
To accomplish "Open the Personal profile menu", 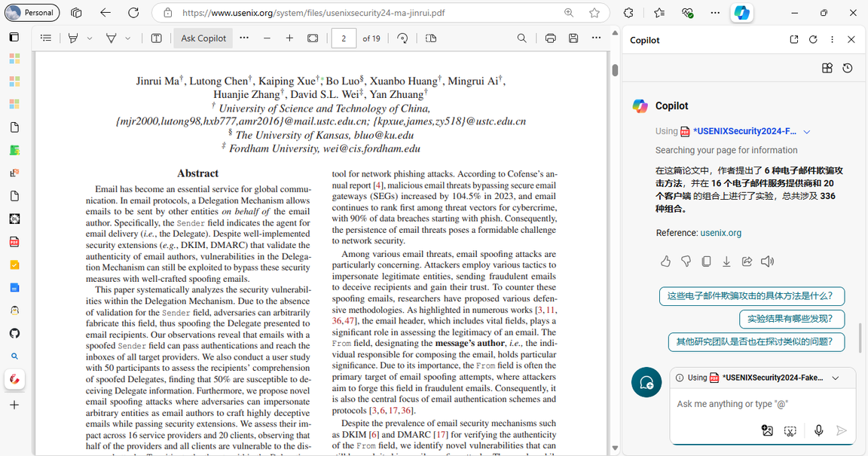I will pyautogui.click(x=32, y=12).
